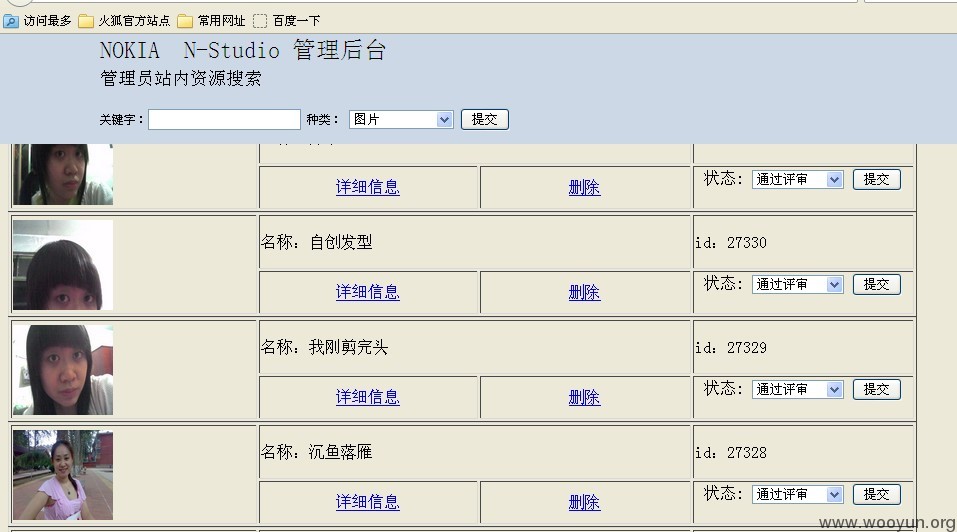The height and width of the screenshot is (532, 957).
Task: Click the top partially visible thumbnail image
Action: pos(63,174)
